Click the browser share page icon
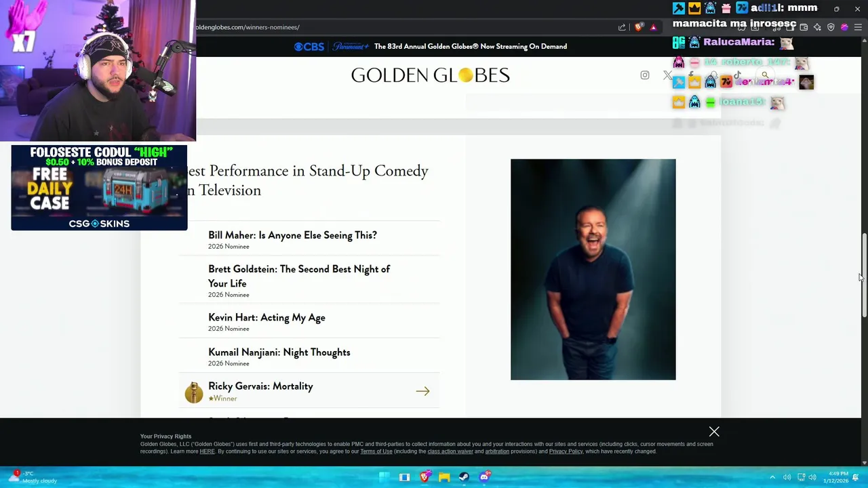This screenshot has height=488, width=868. pyautogui.click(x=622, y=27)
